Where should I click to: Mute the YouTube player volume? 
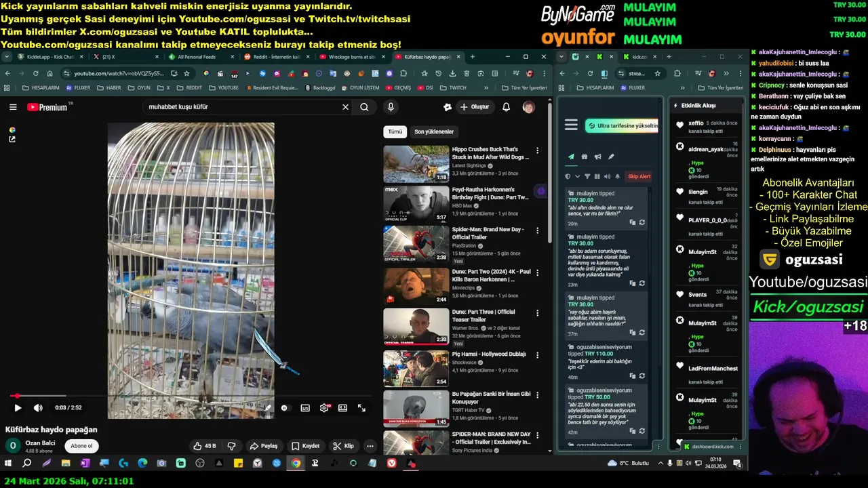pos(38,408)
